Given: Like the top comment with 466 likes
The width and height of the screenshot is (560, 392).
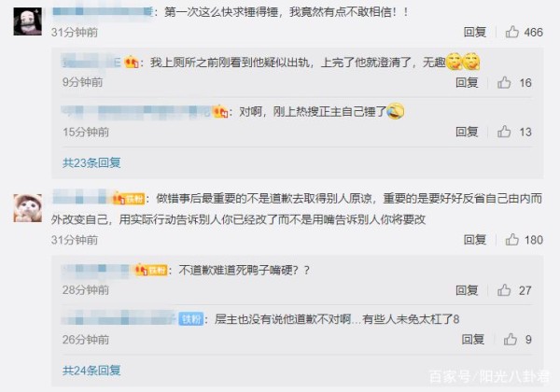Looking at the screenshot, I should [x=512, y=32].
